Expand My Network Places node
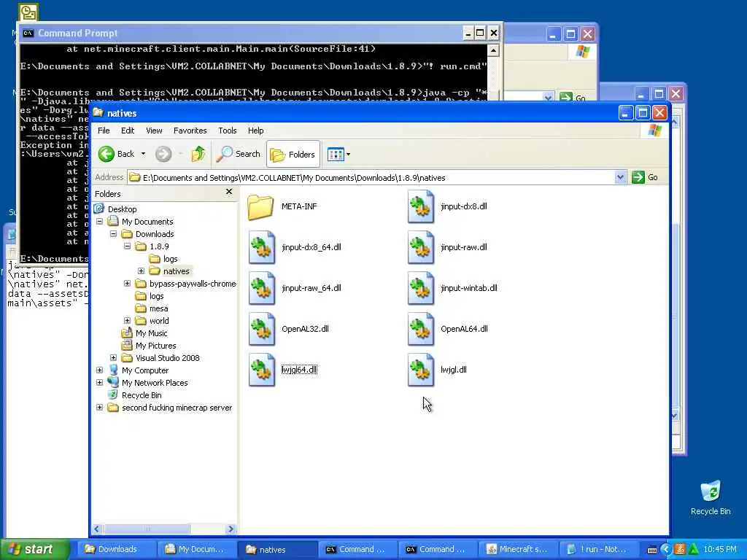 (99, 382)
